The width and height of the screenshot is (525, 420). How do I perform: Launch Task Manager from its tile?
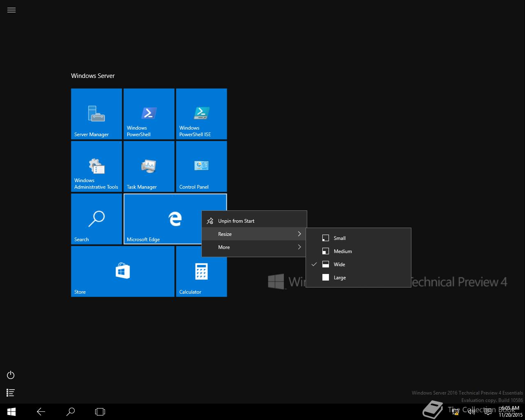(148, 166)
